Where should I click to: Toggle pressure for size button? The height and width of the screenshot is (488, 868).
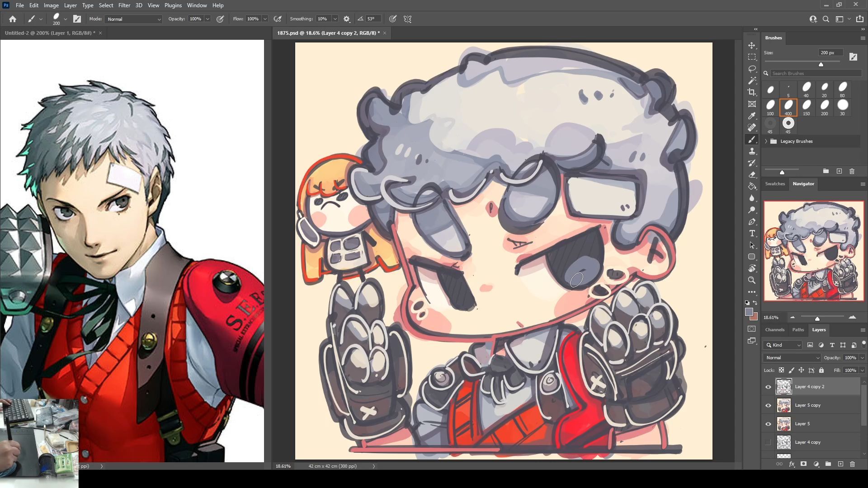pyautogui.click(x=393, y=19)
